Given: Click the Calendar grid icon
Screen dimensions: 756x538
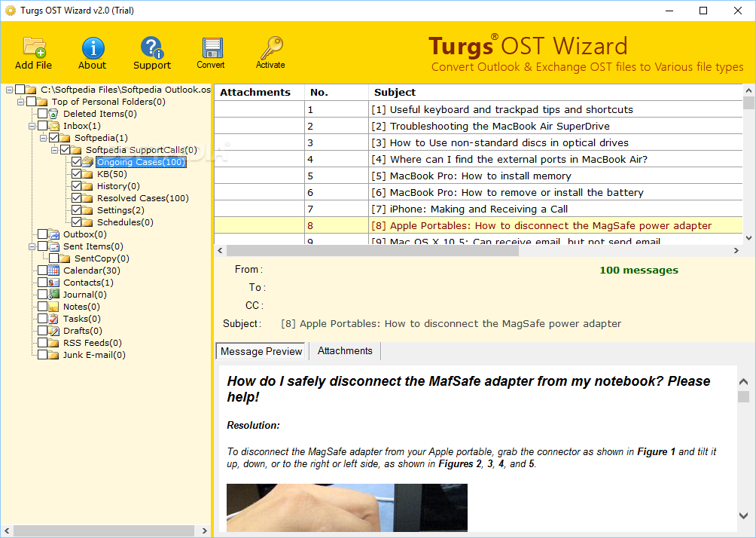Looking at the screenshot, I should click(54, 271).
